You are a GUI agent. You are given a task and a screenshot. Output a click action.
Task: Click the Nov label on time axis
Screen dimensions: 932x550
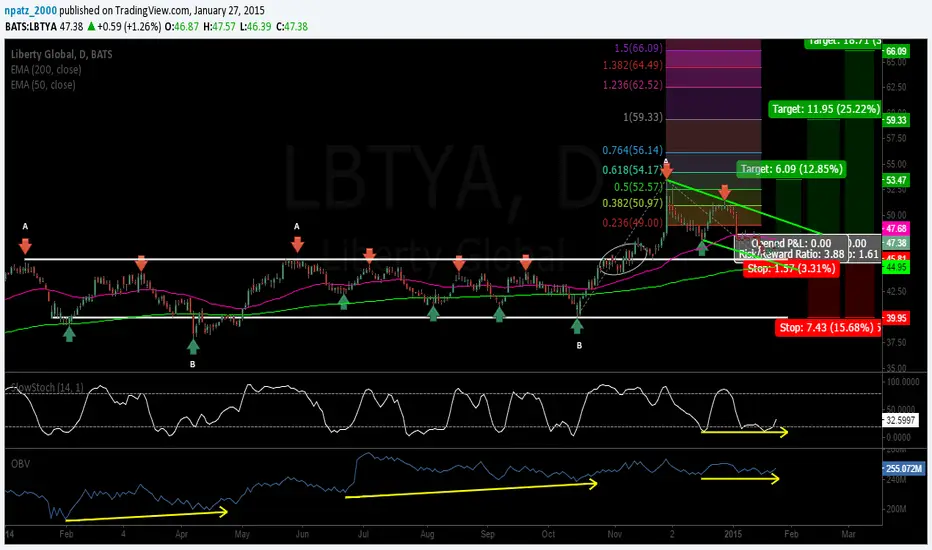pos(615,534)
